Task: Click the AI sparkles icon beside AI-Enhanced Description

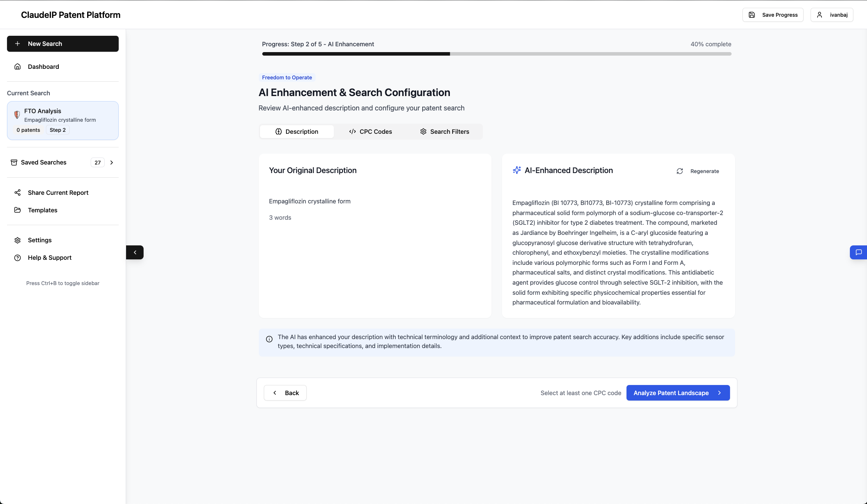Action: pos(517,170)
